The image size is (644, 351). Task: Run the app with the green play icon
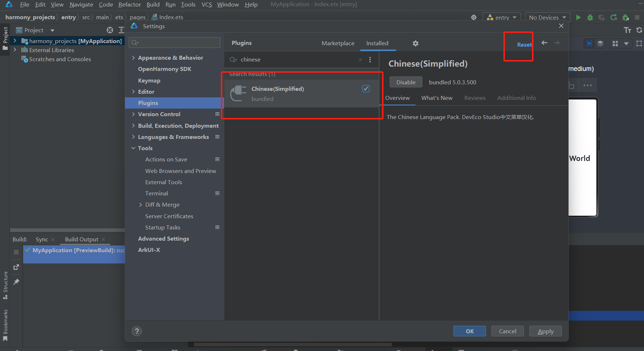tap(578, 17)
